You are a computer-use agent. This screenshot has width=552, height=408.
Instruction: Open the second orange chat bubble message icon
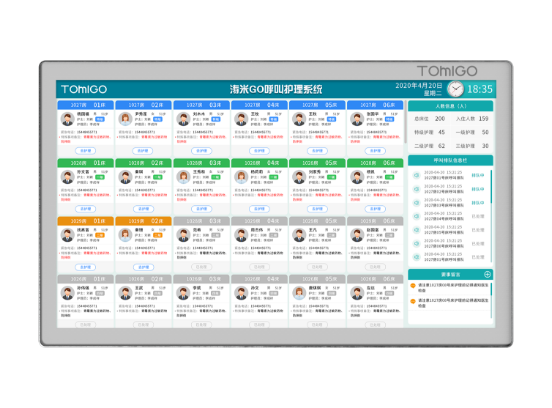413,301
